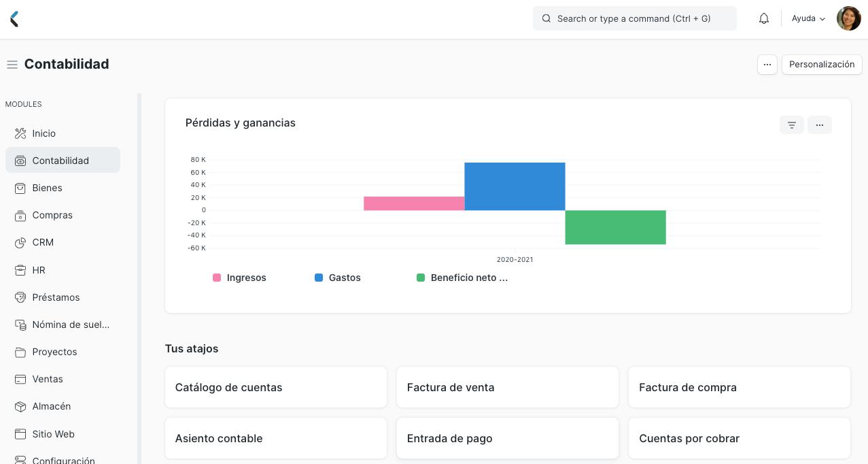Screen dimensions: 868x464
Task: Click the green Beneficio neto bar
Action: [615, 227]
